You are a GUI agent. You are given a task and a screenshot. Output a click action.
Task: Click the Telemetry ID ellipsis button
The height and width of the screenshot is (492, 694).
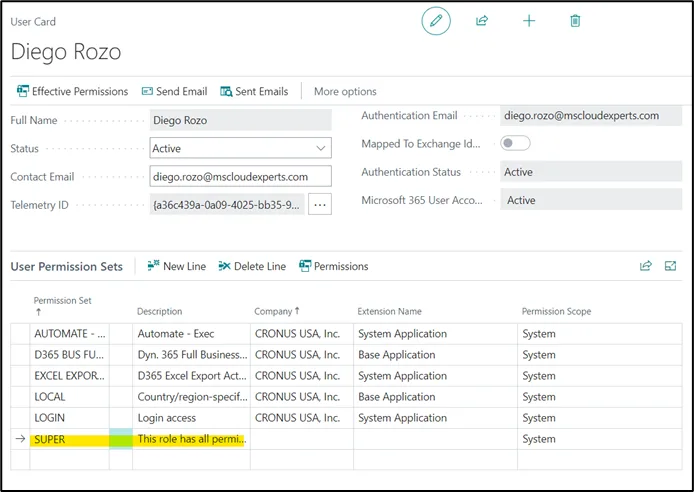[320, 204]
